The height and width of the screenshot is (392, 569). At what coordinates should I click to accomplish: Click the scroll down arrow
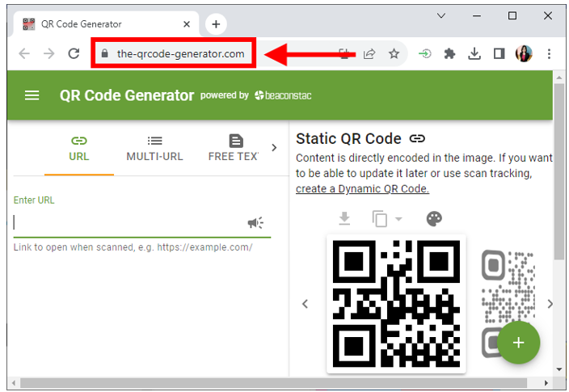click(559, 369)
